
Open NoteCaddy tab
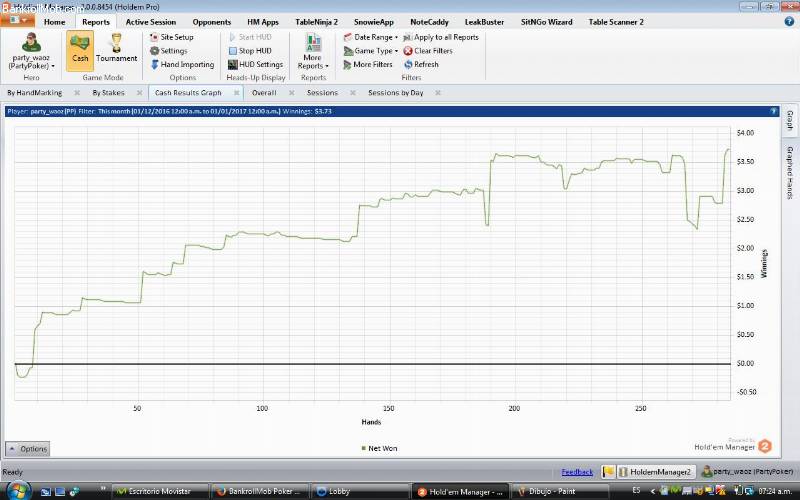coord(429,22)
